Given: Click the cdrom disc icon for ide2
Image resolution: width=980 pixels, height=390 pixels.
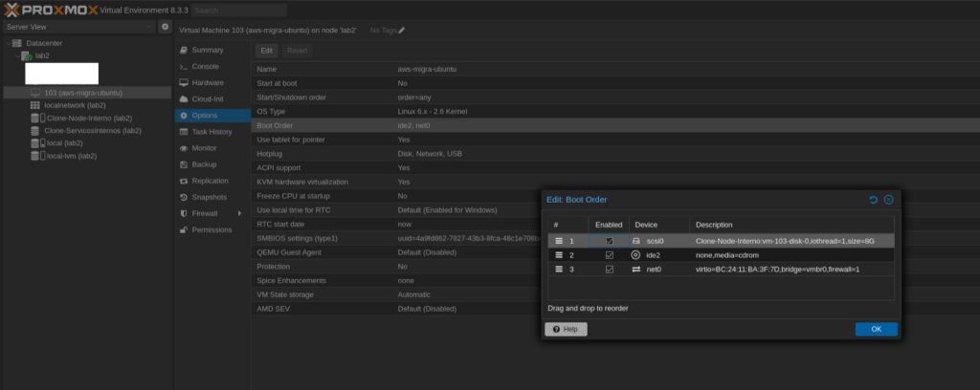Looking at the screenshot, I should pos(635,255).
